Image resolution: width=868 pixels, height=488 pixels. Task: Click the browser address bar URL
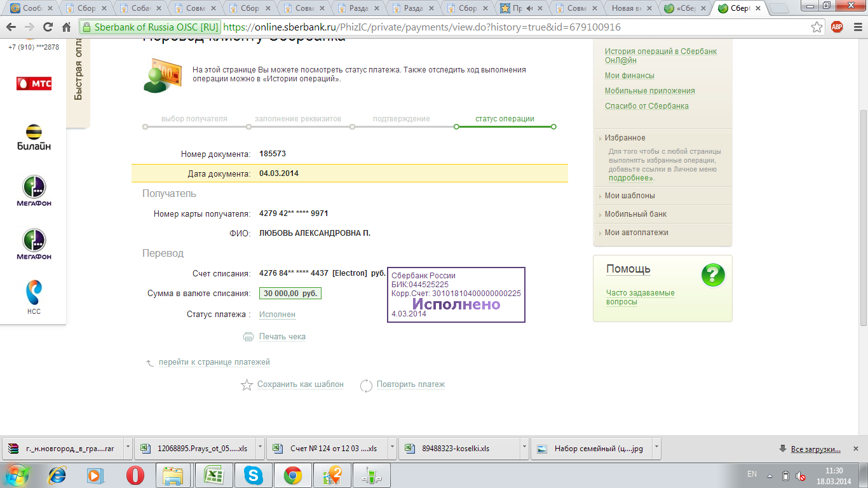pyautogui.click(x=422, y=27)
